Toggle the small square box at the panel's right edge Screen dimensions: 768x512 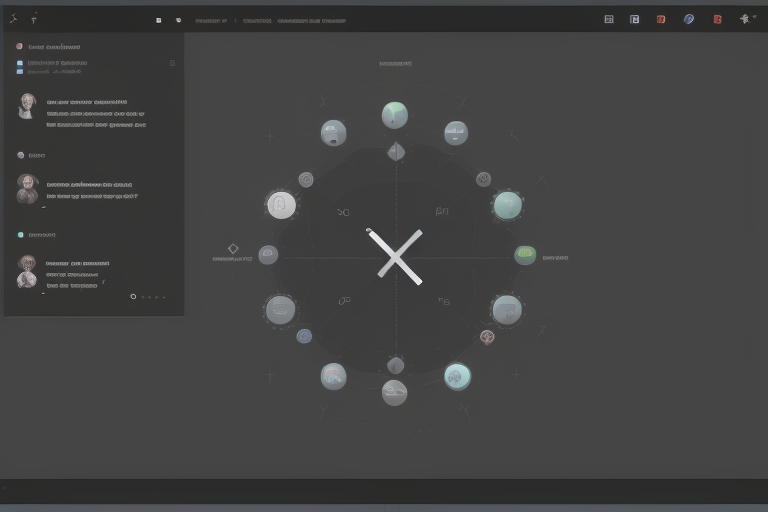pos(172,63)
